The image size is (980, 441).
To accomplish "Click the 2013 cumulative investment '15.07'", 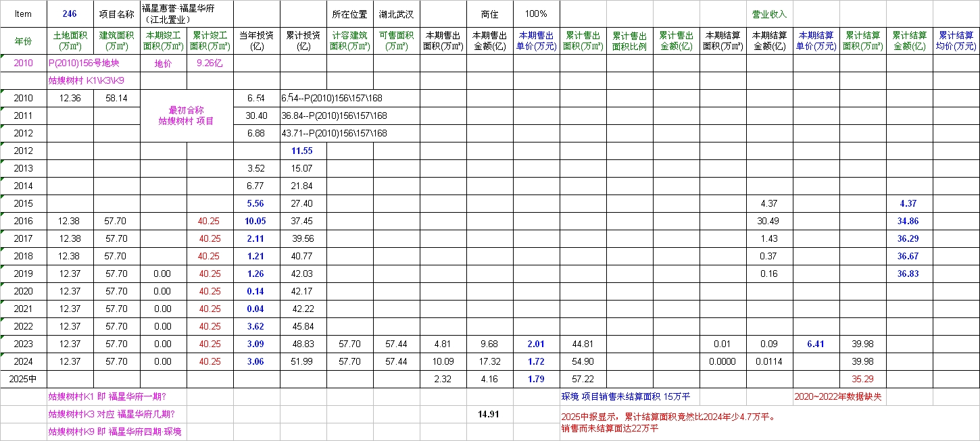I will coord(303,169).
